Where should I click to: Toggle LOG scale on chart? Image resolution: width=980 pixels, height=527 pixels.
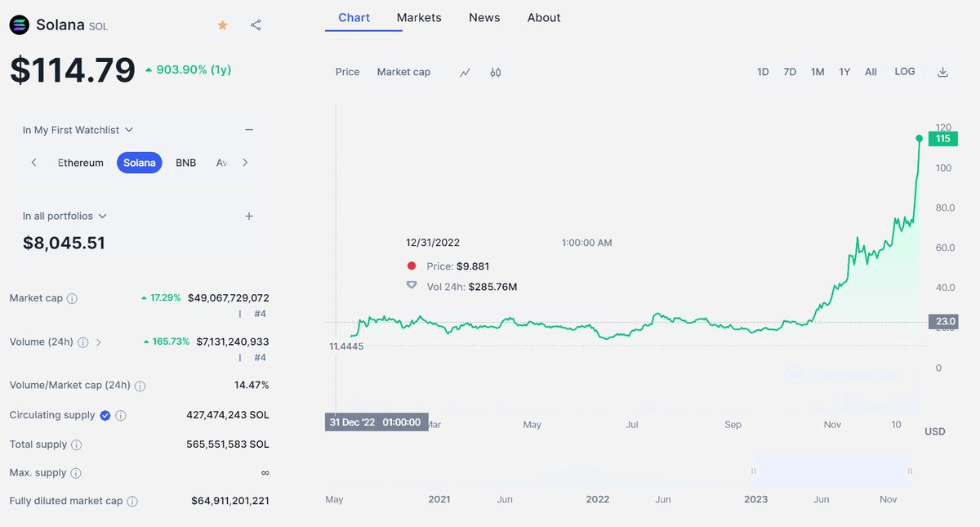click(x=905, y=72)
